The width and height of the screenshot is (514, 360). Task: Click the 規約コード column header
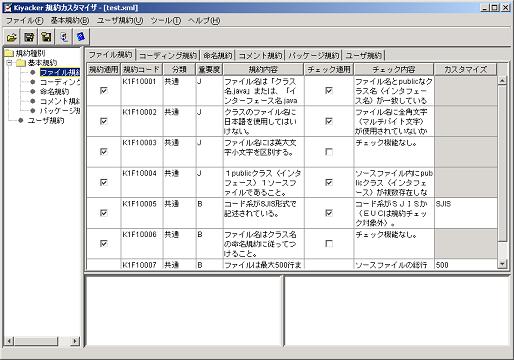pos(141,69)
